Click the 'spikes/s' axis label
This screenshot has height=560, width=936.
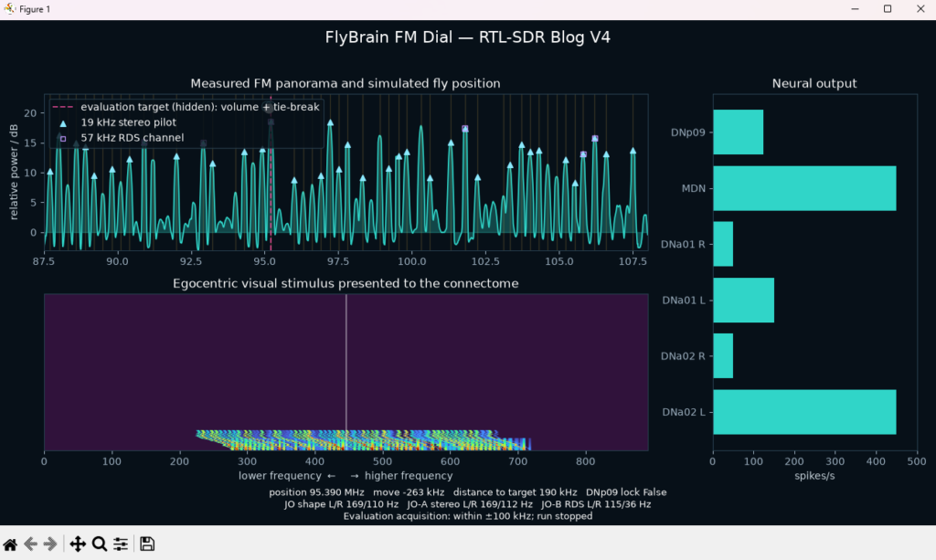click(x=814, y=476)
